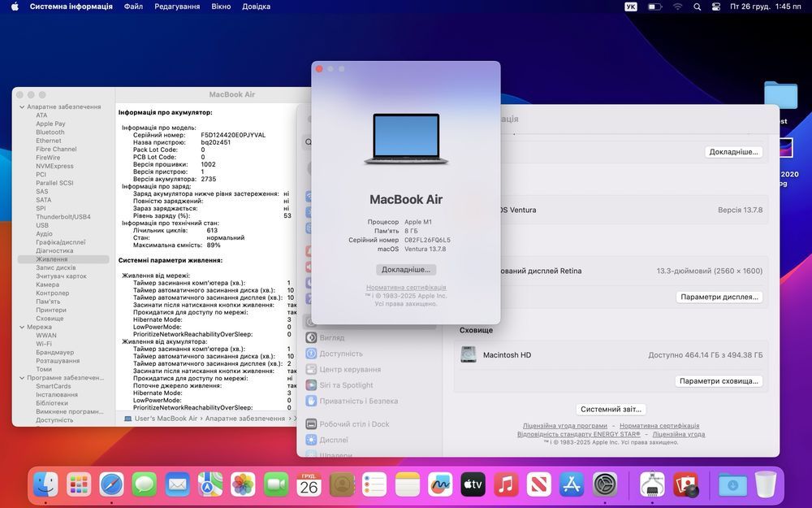Click Докладніше button in About MacBook Air window
This screenshot has width=812, height=508.
click(406, 270)
